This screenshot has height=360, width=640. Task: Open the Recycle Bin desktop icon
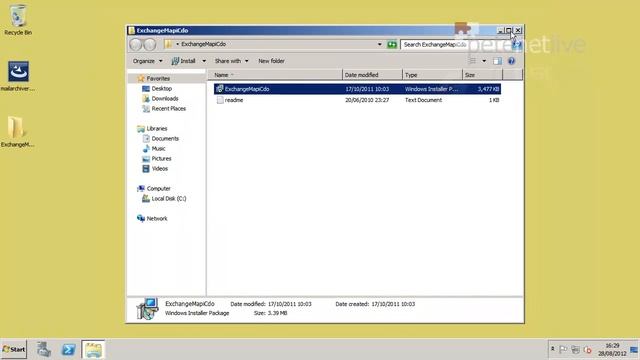(18, 20)
